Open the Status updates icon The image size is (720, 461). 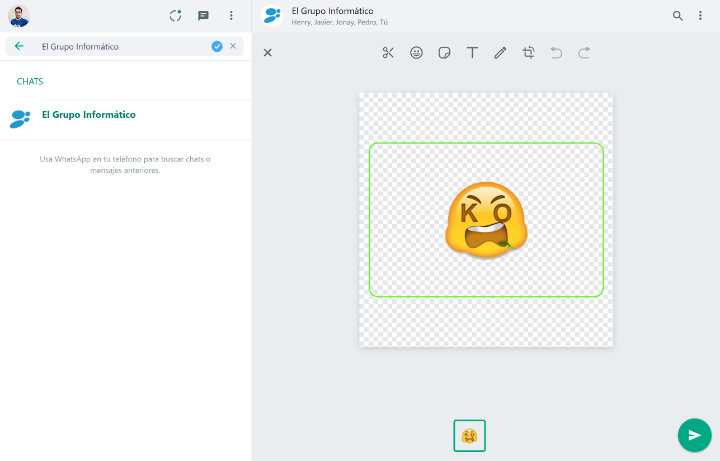[175, 16]
